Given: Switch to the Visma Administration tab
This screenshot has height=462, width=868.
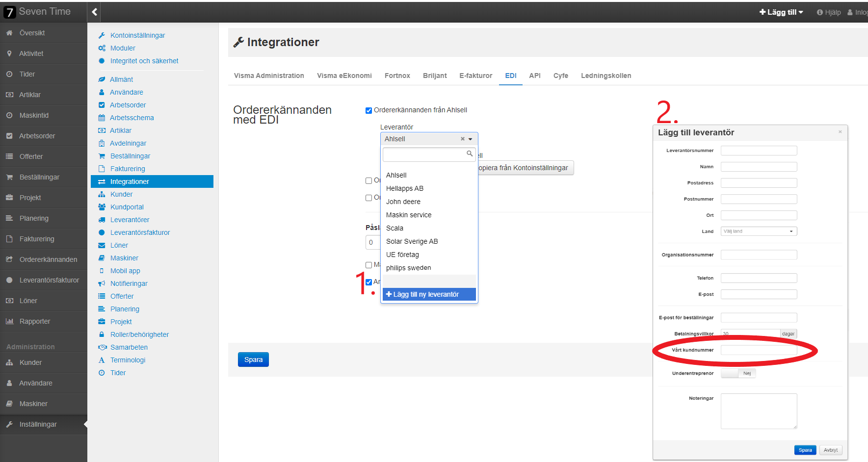Looking at the screenshot, I should 269,76.
